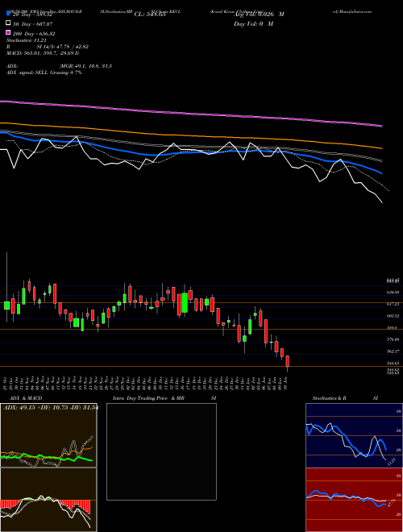The width and height of the screenshot is (403, 532).
Task: Click the 'Intra Day Trading Price & MRSI' title
Action: tap(164, 398)
